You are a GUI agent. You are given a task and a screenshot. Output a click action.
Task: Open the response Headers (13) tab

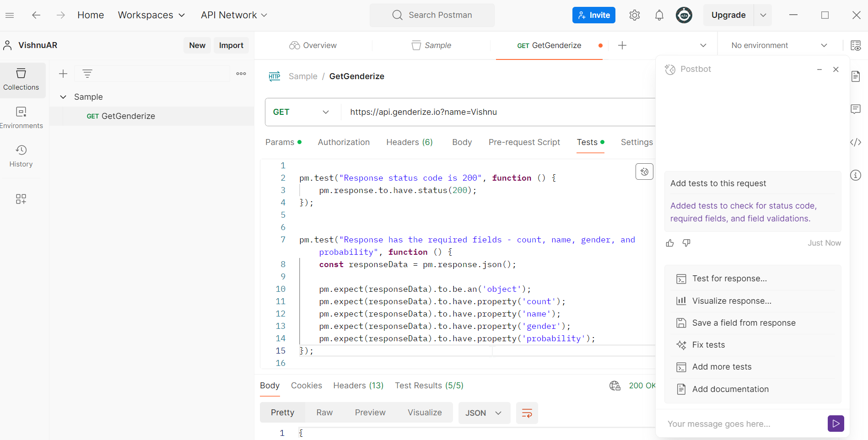[x=358, y=386]
